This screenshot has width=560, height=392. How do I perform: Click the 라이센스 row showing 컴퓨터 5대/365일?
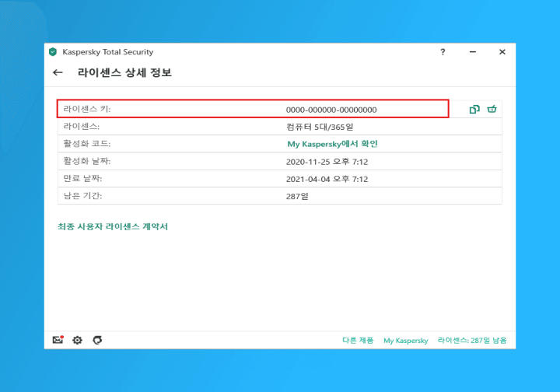click(320, 127)
